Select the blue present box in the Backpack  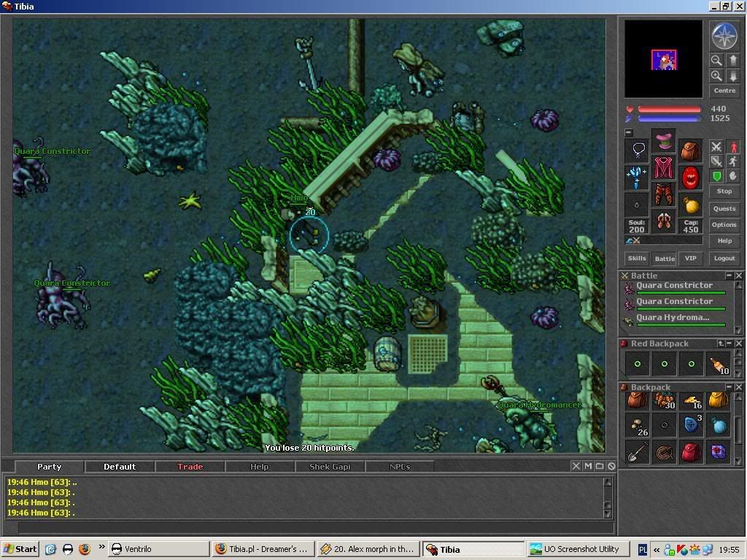pyautogui.click(x=719, y=452)
